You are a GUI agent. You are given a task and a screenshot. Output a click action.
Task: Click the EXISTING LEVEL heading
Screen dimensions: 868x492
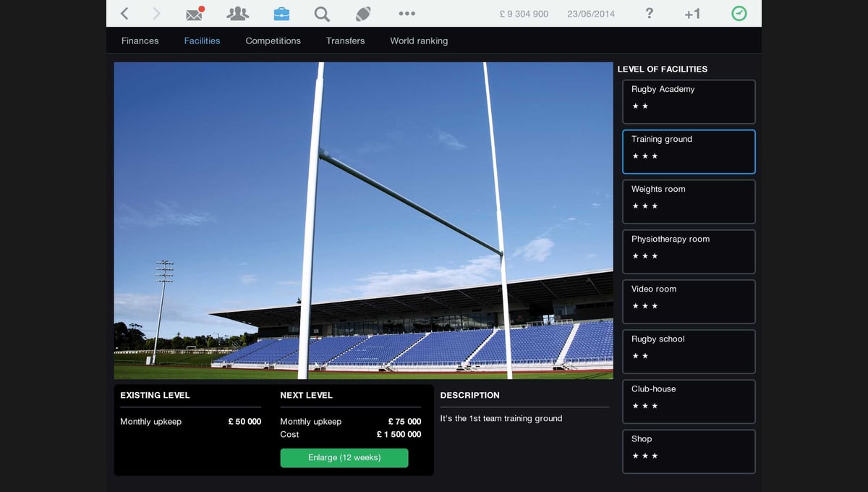click(155, 395)
